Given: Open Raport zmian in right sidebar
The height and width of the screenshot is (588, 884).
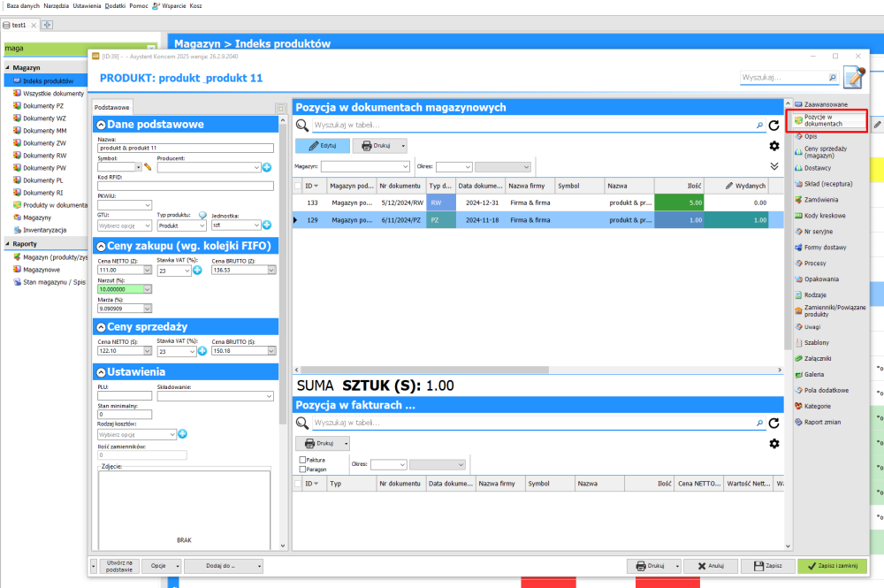Looking at the screenshot, I should [822, 422].
